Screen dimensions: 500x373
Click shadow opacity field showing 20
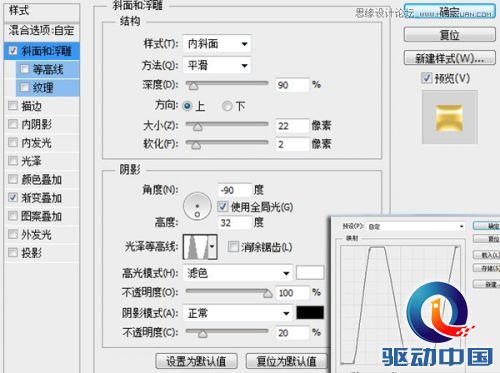tap(292, 333)
